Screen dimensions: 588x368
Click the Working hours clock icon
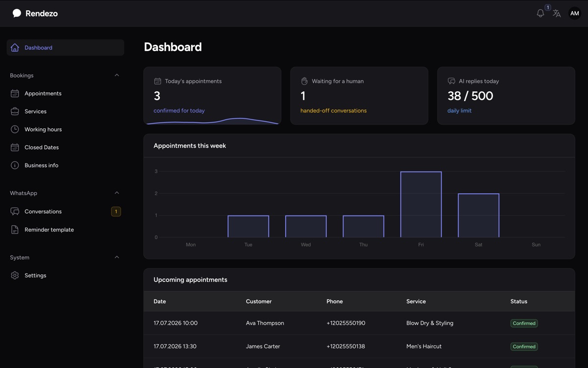coord(15,129)
